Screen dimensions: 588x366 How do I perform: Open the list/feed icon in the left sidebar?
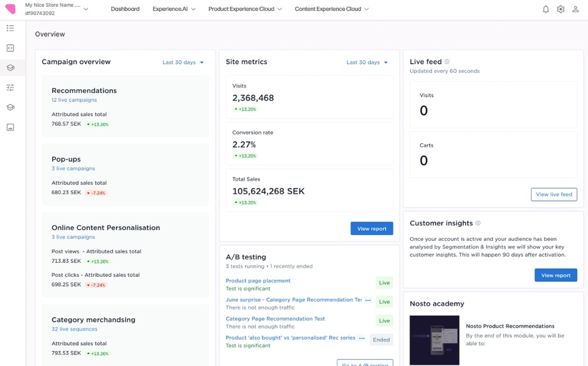pyautogui.click(x=9, y=28)
